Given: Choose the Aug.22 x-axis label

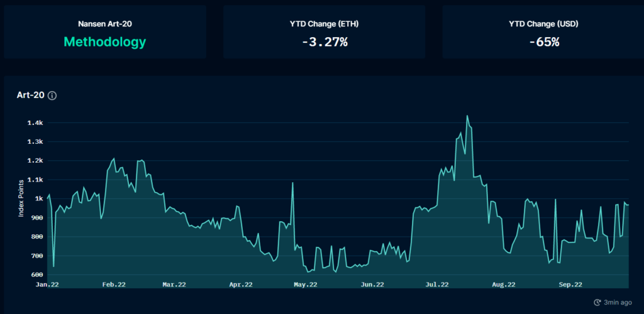Looking at the screenshot, I should (503, 284).
